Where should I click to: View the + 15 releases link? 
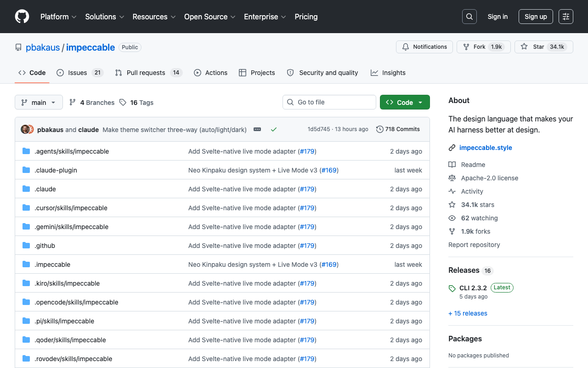coord(468,313)
